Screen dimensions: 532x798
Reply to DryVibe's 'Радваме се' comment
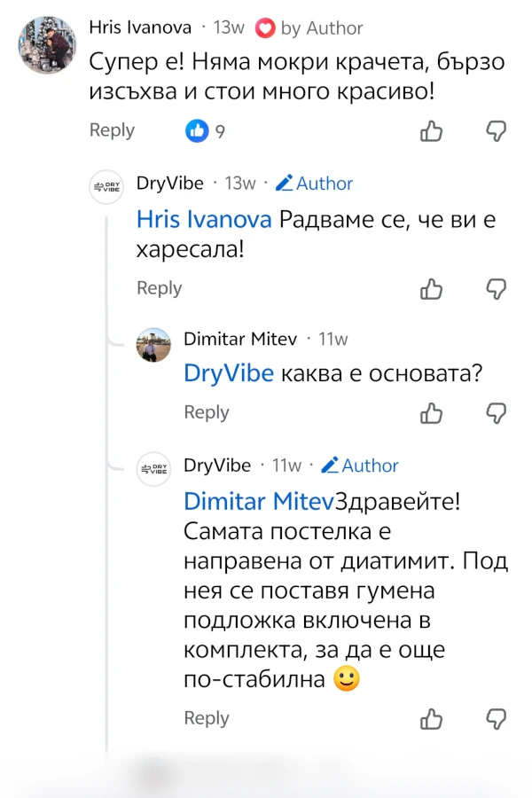pyautogui.click(x=159, y=288)
